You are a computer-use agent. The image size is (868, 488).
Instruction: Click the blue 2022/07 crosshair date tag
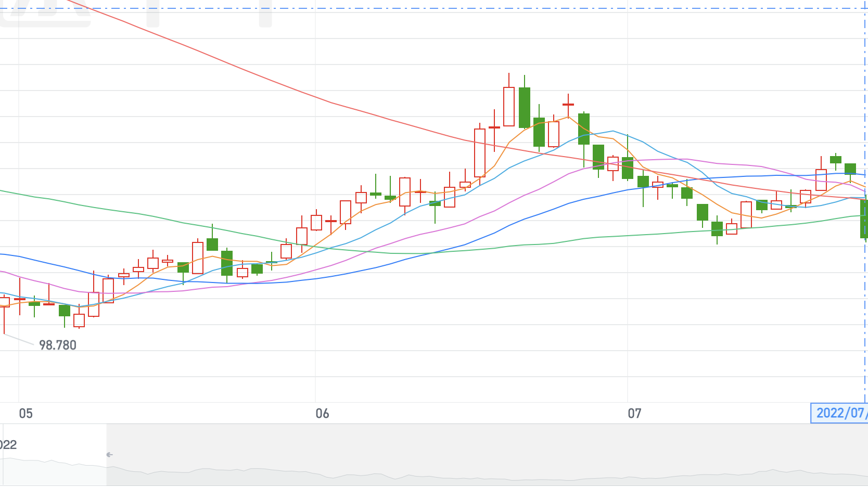839,413
